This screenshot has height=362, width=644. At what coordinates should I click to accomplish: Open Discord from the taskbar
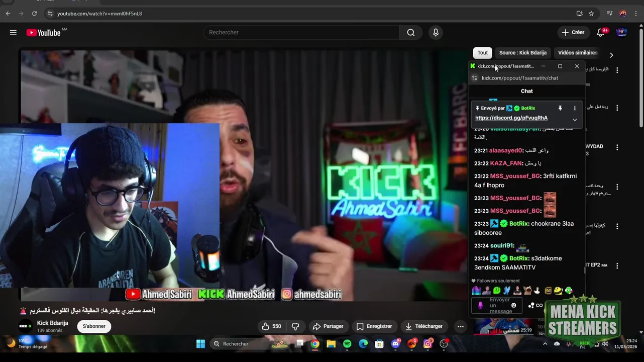coord(395,344)
